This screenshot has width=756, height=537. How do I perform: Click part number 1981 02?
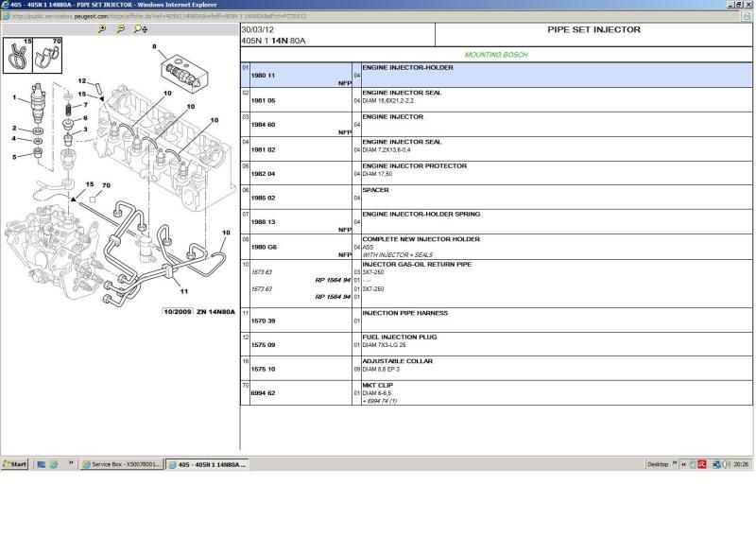click(263, 150)
